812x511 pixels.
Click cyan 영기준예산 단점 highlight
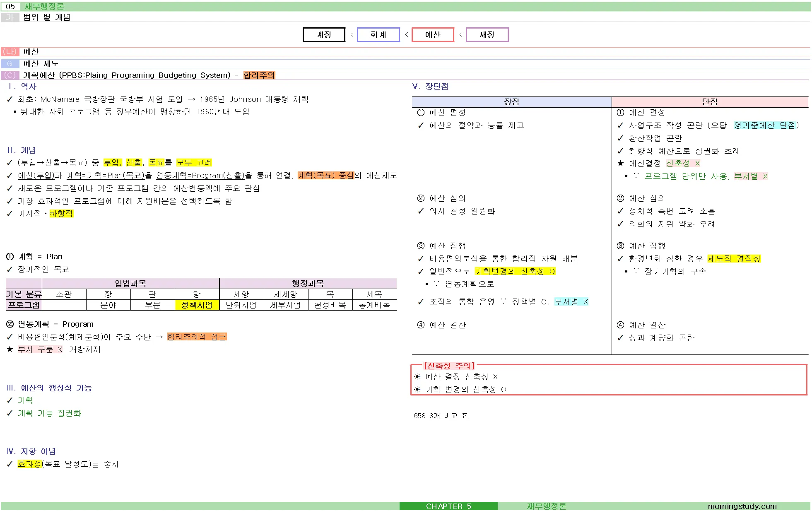(x=765, y=125)
